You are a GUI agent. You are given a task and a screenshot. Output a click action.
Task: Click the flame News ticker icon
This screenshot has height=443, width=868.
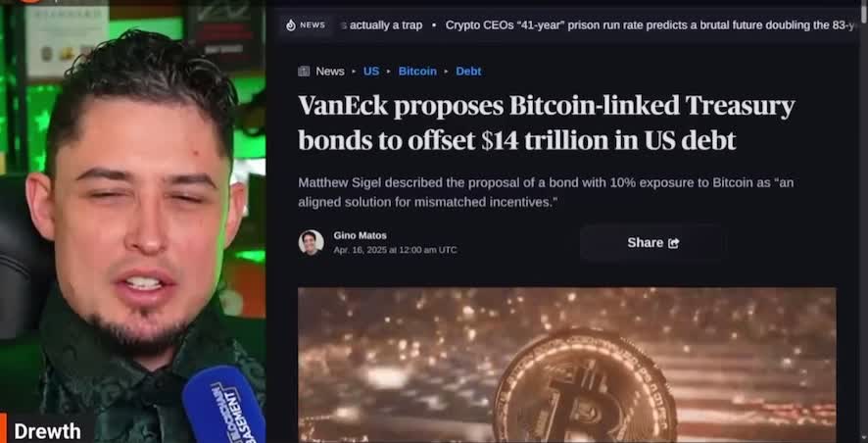(291, 25)
